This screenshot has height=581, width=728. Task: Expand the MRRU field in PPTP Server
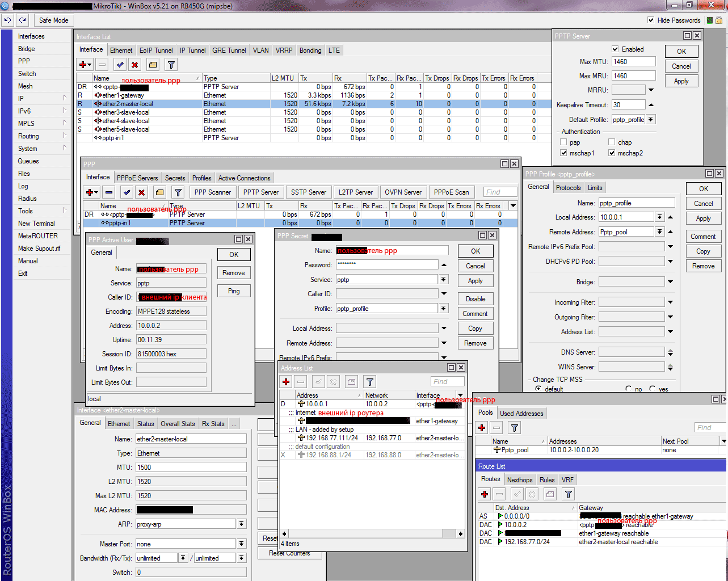tap(651, 90)
